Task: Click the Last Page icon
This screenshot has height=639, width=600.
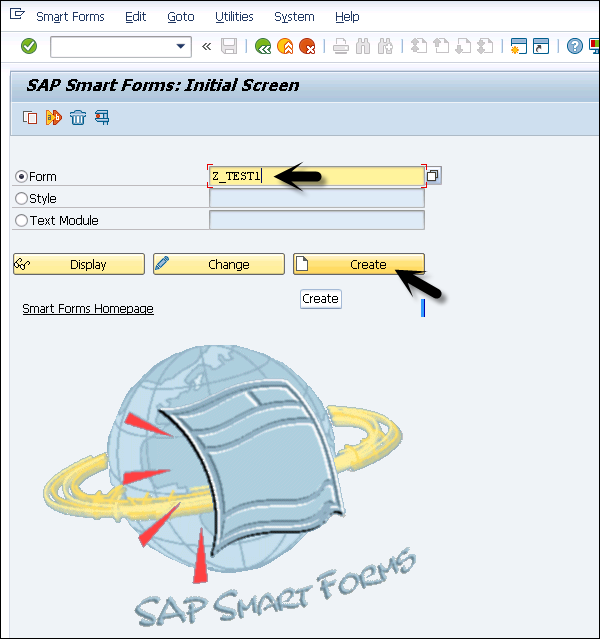Action: click(x=485, y=46)
